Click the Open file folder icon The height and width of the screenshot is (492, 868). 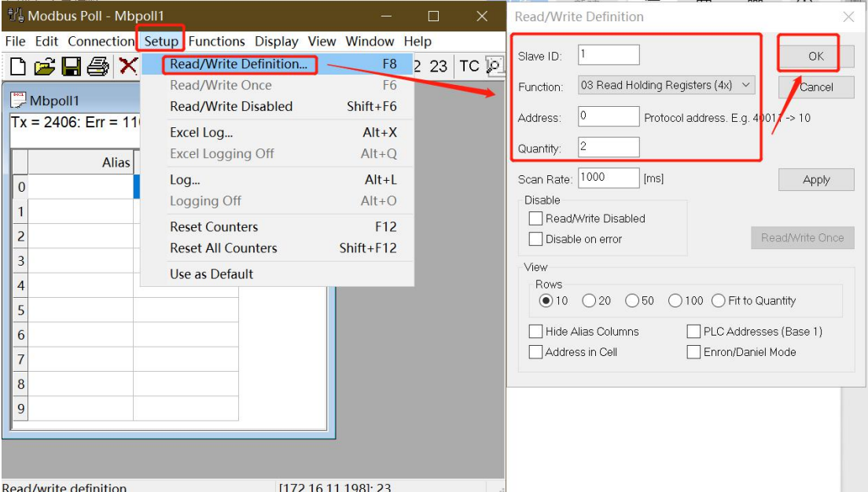(x=45, y=67)
